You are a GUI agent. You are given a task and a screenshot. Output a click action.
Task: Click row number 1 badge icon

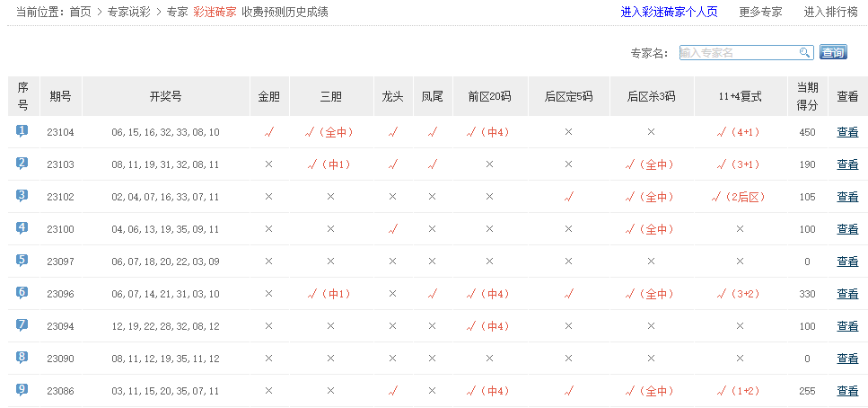pyautogui.click(x=22, y=131)
